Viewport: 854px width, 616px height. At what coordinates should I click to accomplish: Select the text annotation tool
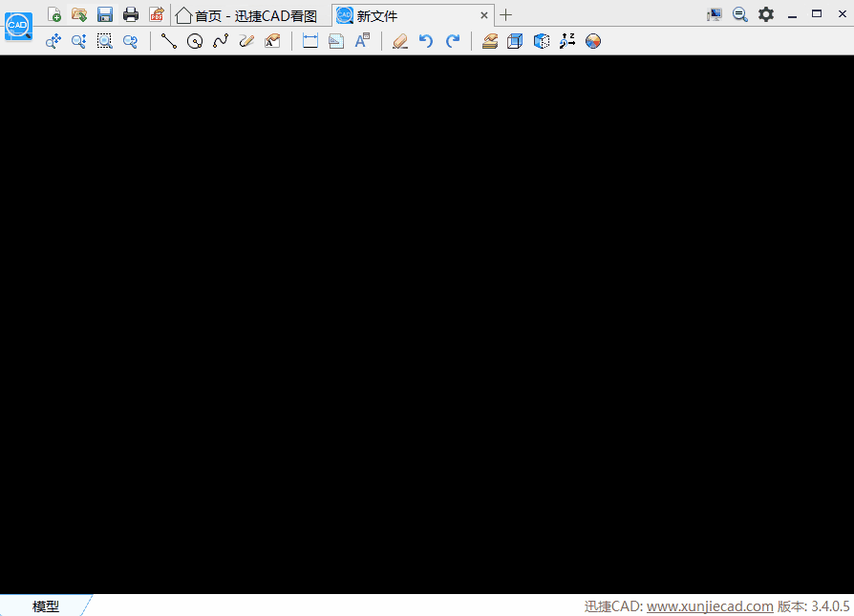point(362,41)
